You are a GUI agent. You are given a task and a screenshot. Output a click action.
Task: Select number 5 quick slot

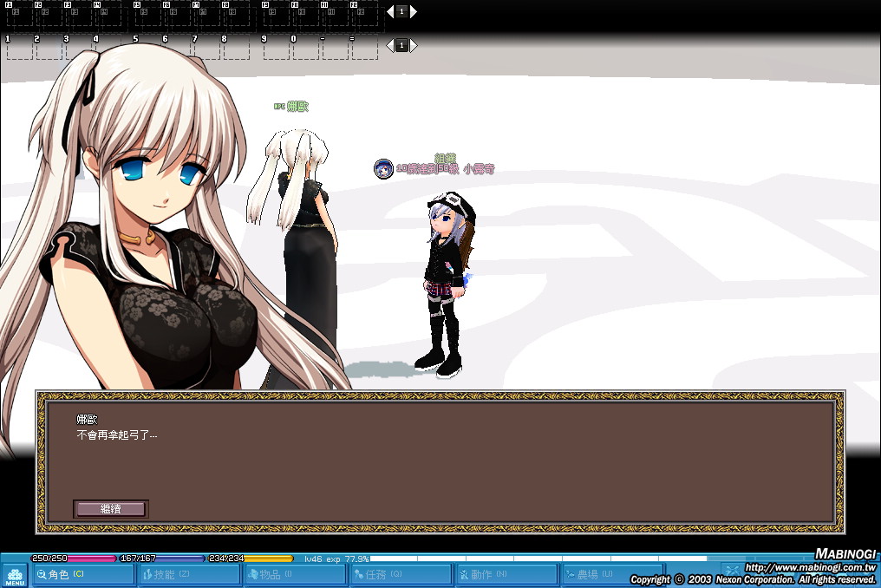pyautogui.click(x=147, y=48)
